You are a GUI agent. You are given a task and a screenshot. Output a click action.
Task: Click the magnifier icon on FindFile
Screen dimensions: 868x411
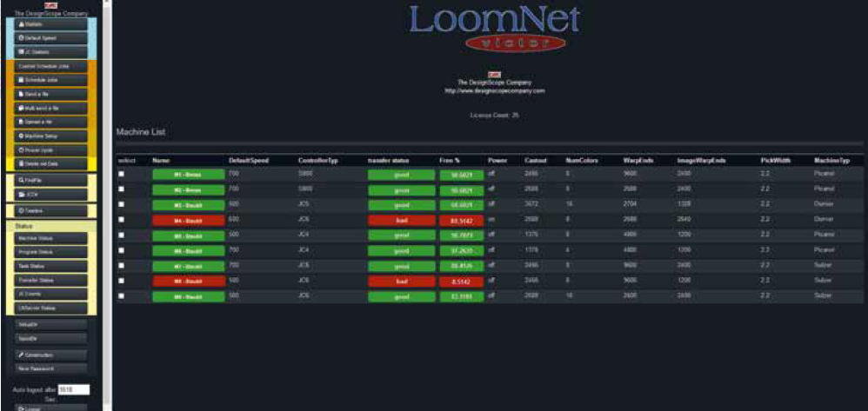tap(21, 181)
